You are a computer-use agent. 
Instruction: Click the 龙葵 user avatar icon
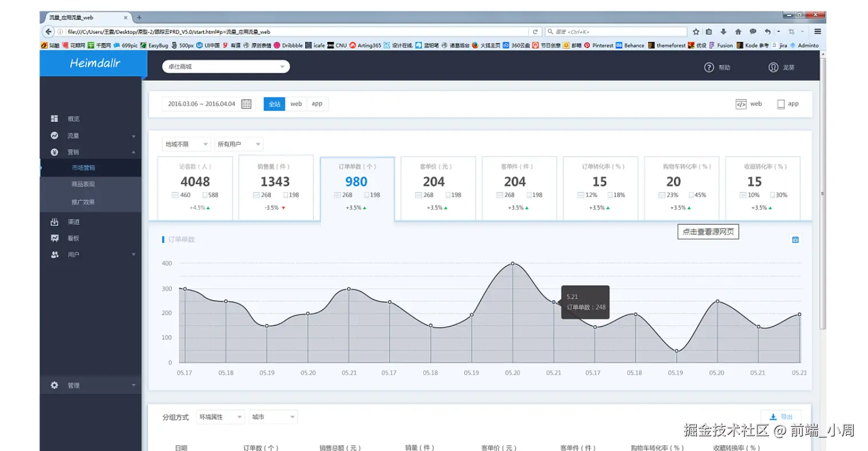(773, 68)
